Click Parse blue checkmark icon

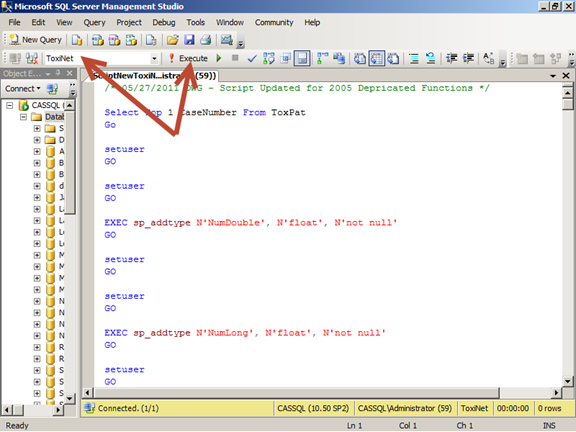click(x=252, y=58)
